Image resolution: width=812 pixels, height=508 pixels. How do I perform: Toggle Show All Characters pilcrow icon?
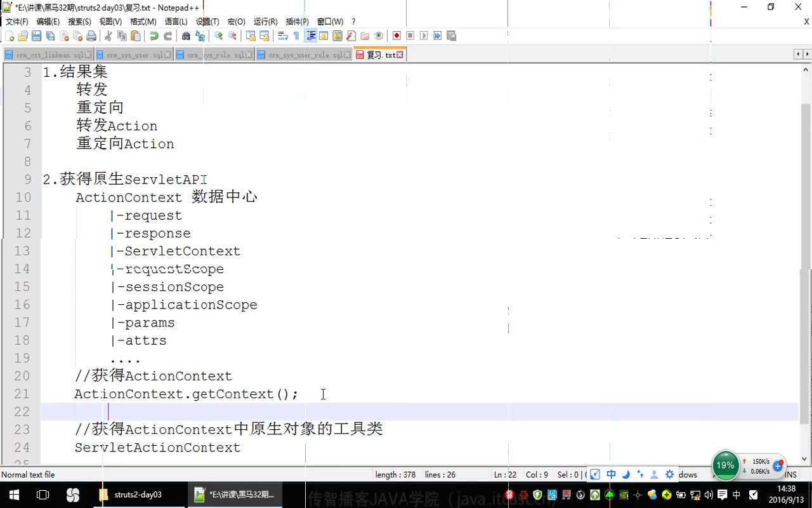tap(296, 36)
